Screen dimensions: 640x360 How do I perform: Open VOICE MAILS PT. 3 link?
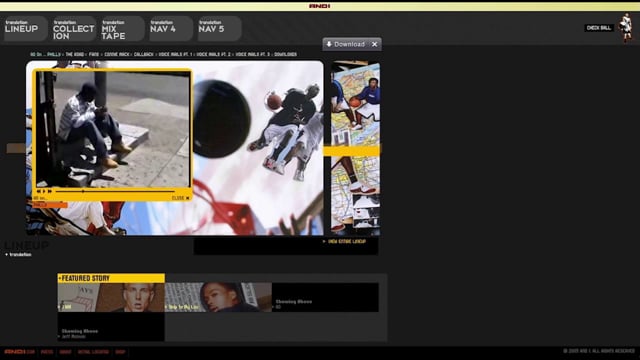point(252,54)
